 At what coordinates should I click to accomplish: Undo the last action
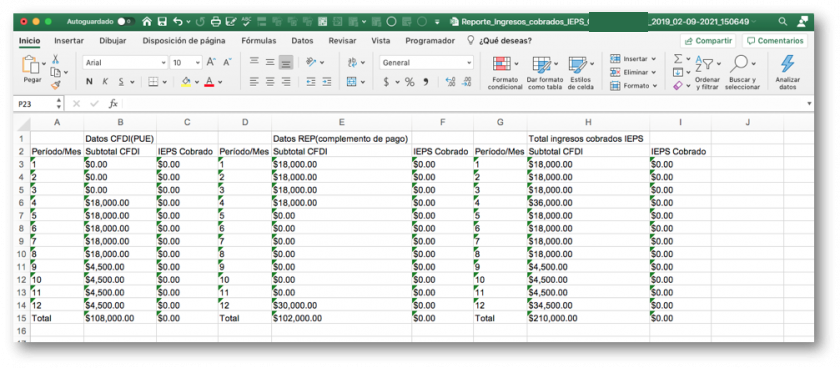(177, 22)
